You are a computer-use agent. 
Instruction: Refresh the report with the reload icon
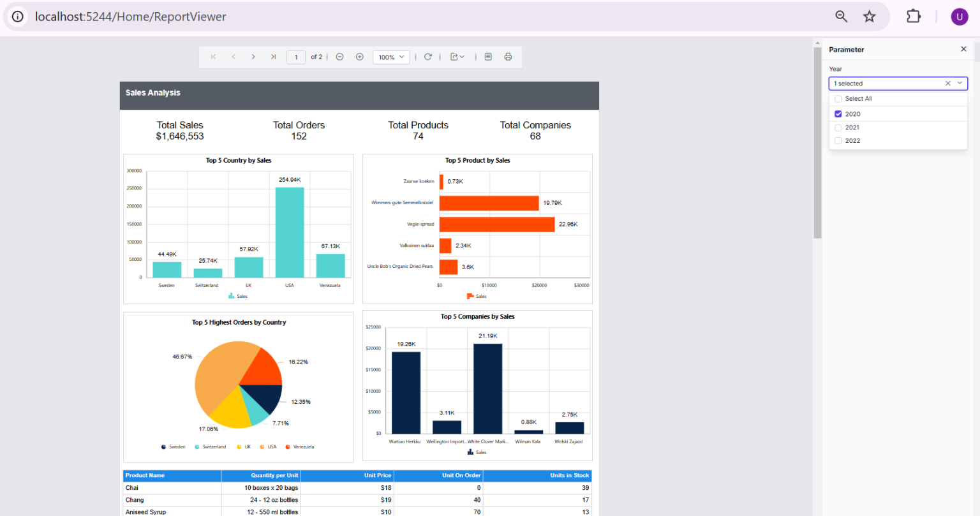point(428,57)
